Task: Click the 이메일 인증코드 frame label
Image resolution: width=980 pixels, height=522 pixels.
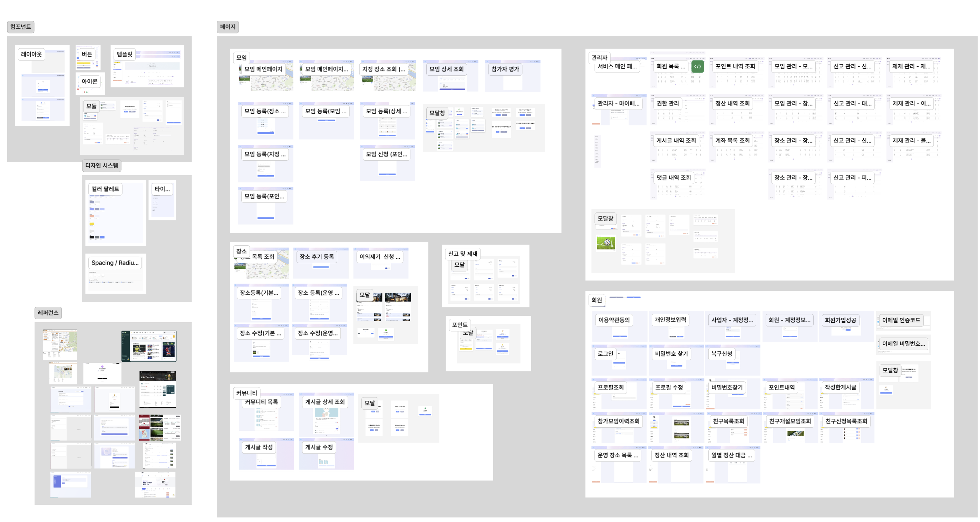Action: [x=901, y=320]
